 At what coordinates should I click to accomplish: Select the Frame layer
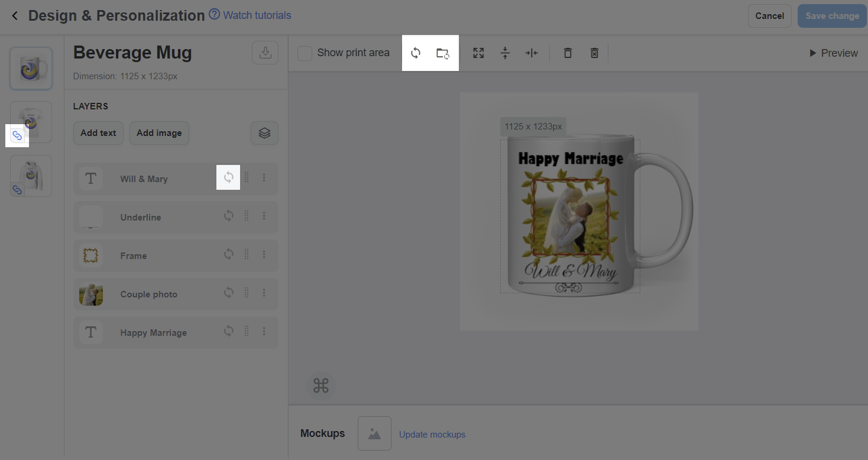point(176,255)
